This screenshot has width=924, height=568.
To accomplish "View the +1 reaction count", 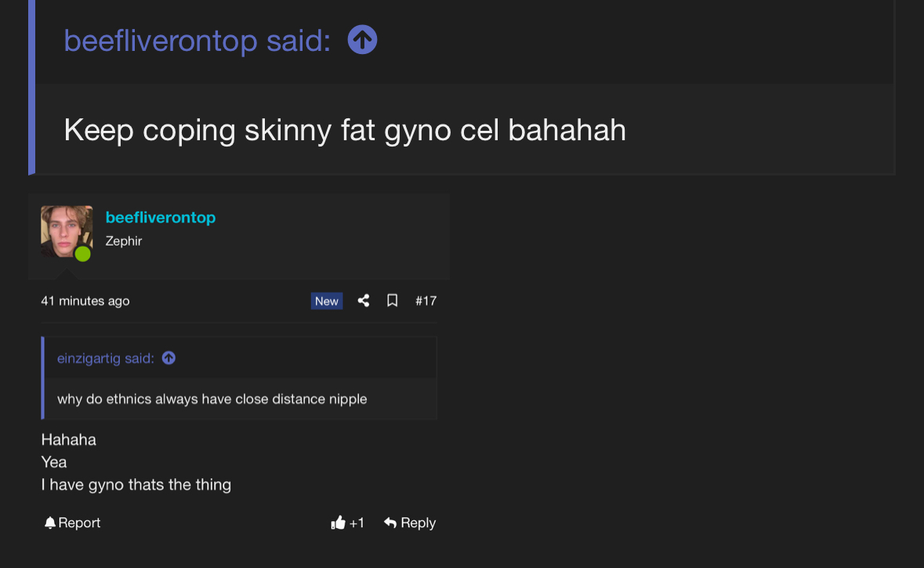I will (357, 523).
